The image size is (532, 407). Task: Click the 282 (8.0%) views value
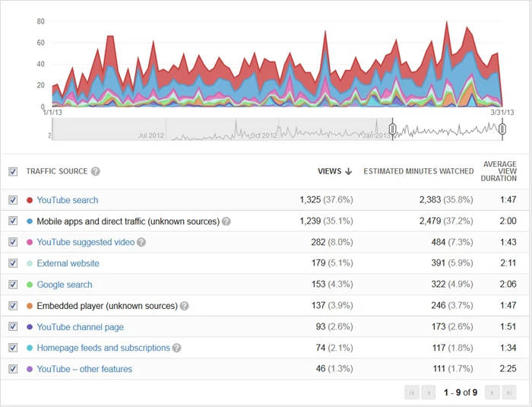pyautogui.click(x=332, y=242)
